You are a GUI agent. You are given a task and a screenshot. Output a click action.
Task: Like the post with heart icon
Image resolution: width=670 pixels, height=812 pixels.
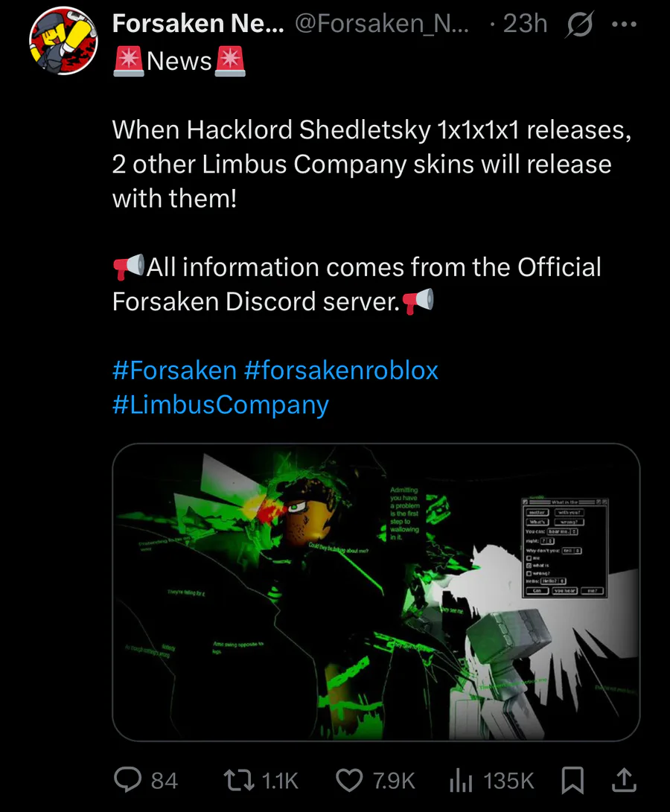[x=349, y=781]
